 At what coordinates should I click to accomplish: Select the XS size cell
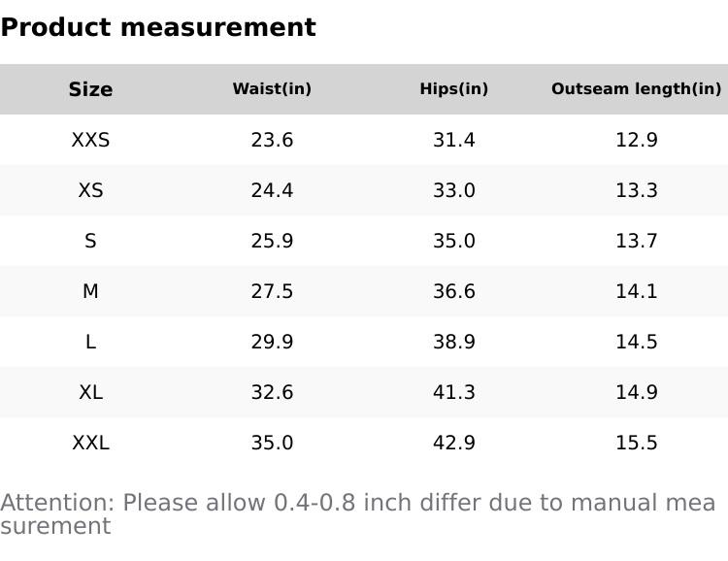click(90, 190)
